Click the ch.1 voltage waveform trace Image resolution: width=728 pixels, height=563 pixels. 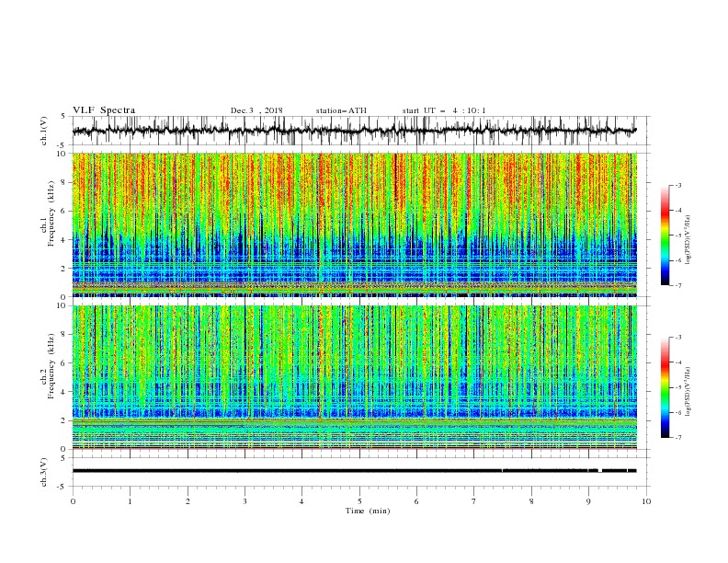click(354, 131)
